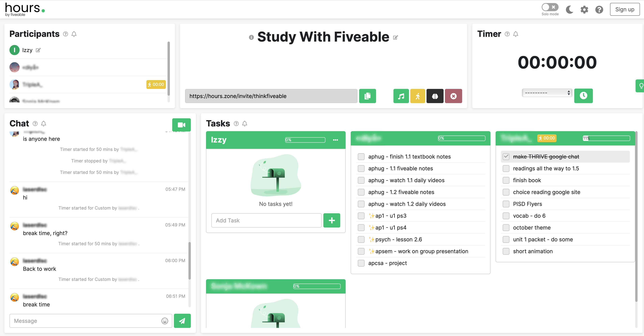Click the red X leave room button
644x336 pixels.
click(453, 96)
